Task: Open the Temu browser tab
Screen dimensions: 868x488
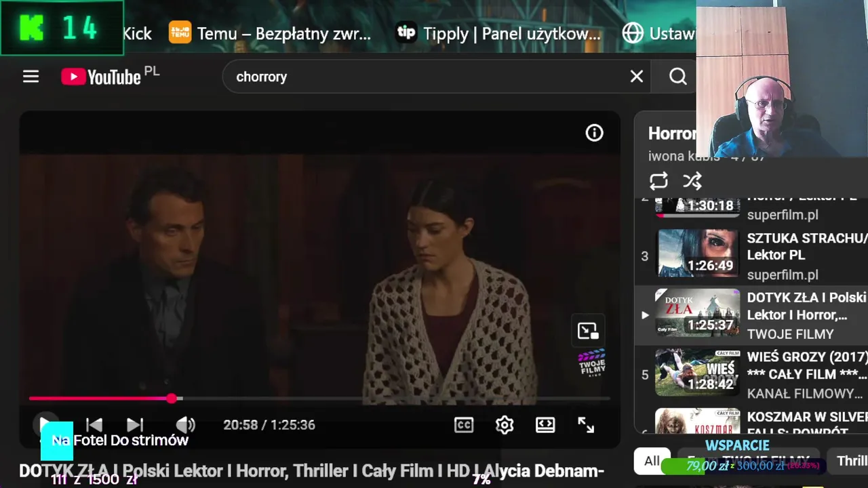Action: 271,33
